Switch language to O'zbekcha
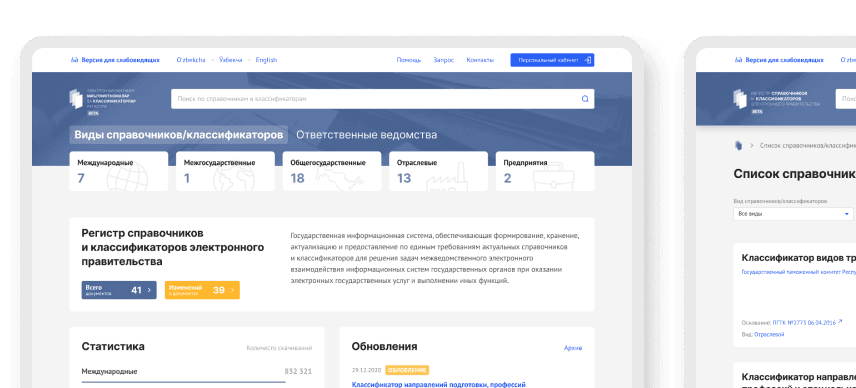 pos(191,60)
